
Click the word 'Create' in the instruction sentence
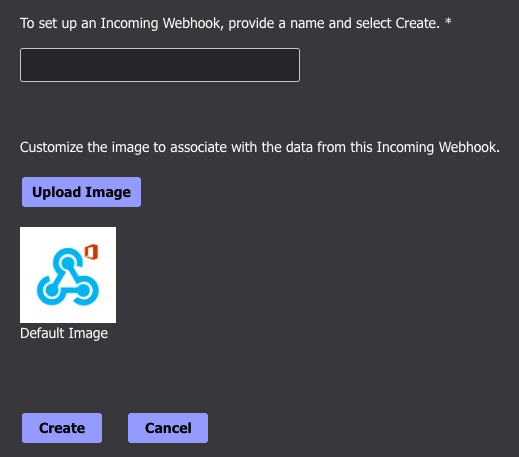(418, 23)
